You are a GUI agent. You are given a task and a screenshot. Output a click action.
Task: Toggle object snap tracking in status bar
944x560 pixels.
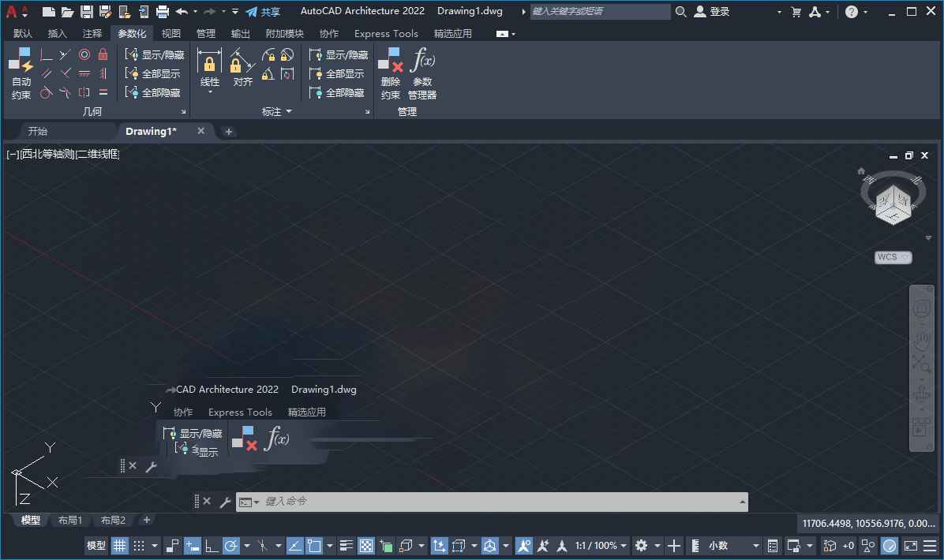294,546
